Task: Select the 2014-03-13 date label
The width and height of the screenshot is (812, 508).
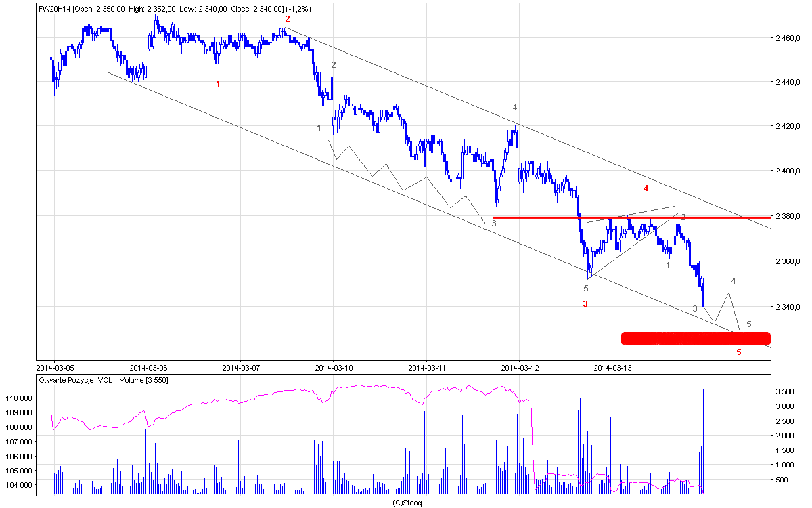Action: point(612,368)
